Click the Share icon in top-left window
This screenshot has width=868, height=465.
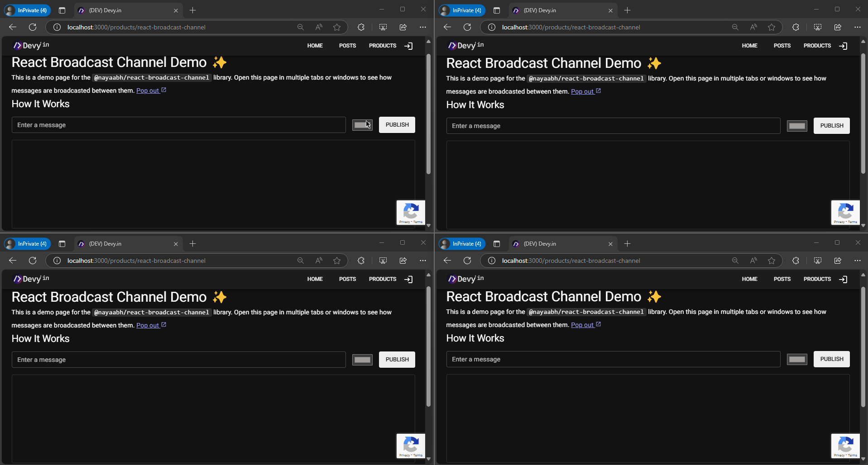pos(403,27)
